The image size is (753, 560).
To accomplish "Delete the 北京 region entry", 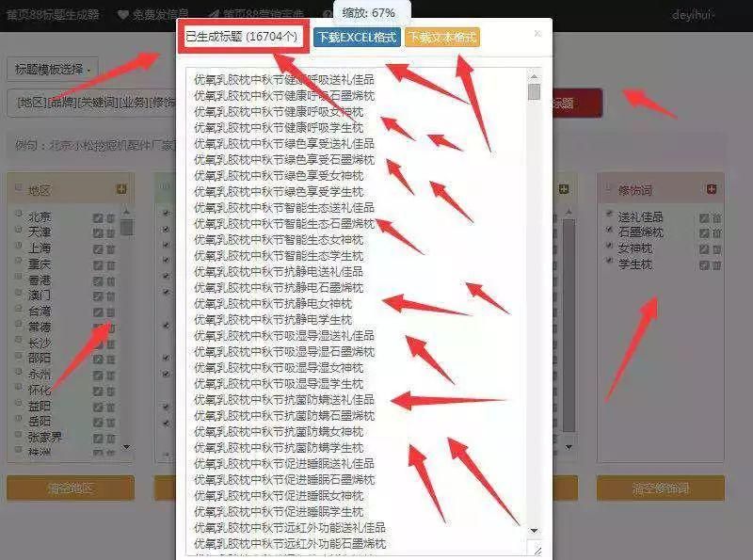I will tap(110, 218).
